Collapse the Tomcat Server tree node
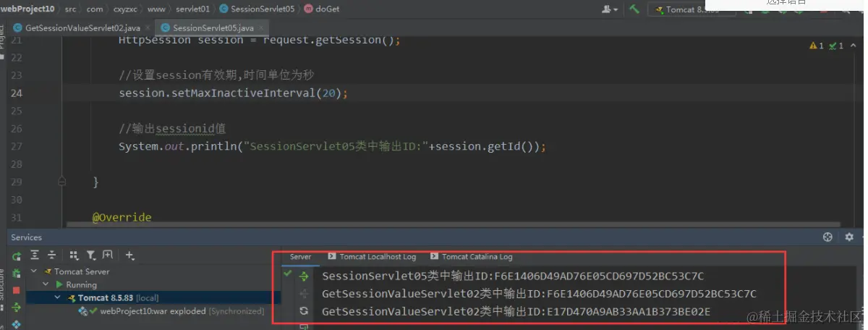This screenshot has width=868, height=330. (x=33, y=272)
